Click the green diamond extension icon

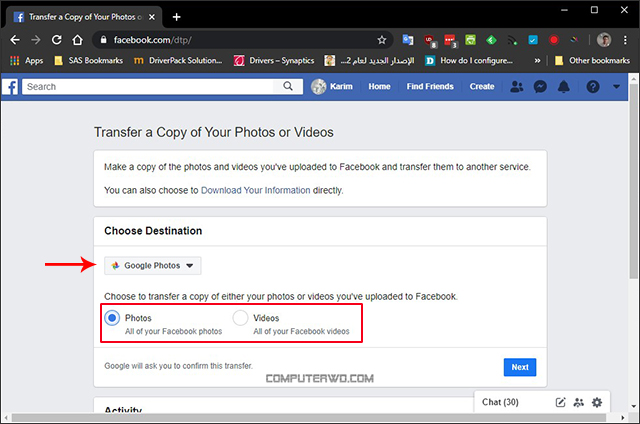pyautogui.click(x=491, y=40)
